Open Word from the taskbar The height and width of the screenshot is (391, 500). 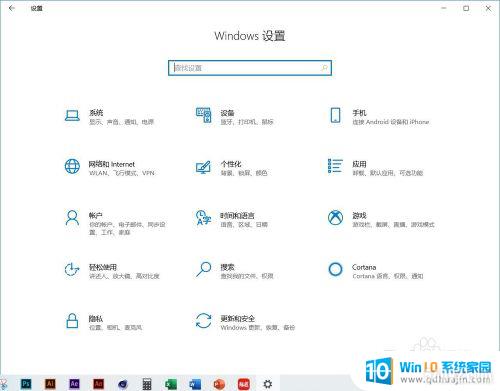click(195, 384)
